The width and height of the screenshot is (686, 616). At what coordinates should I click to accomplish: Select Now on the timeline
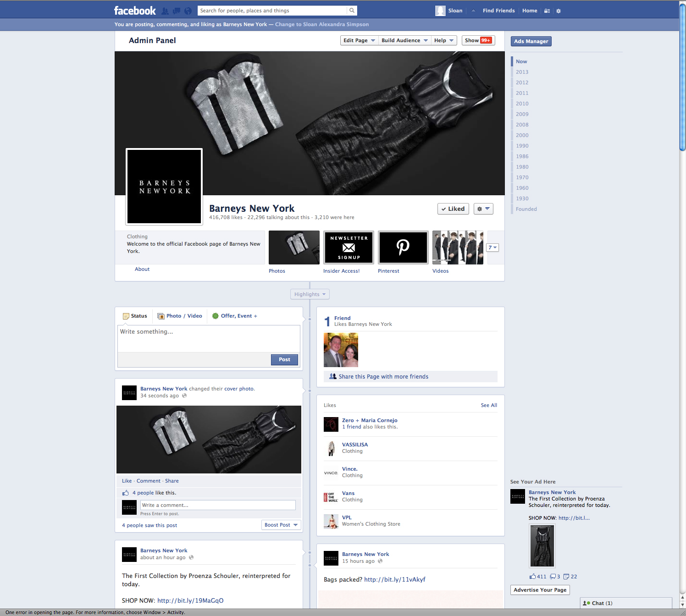pyautogui.click(x=521, y=61)
